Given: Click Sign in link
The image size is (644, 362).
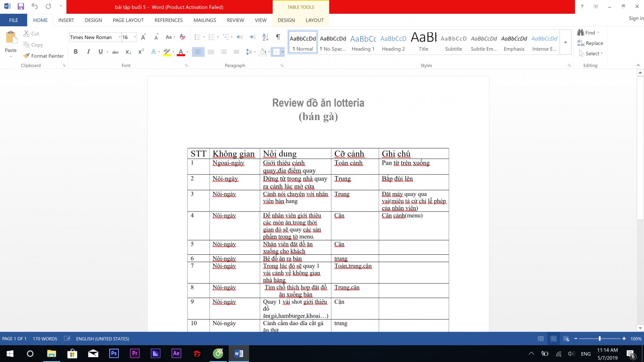Looking at the screenshot, I should click(x=636, y=18).
